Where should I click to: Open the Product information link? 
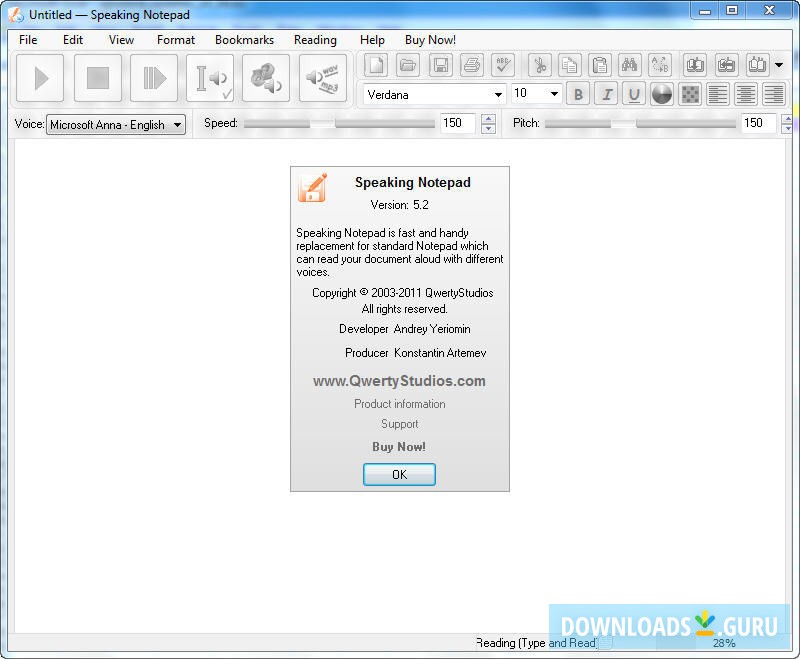399,404
